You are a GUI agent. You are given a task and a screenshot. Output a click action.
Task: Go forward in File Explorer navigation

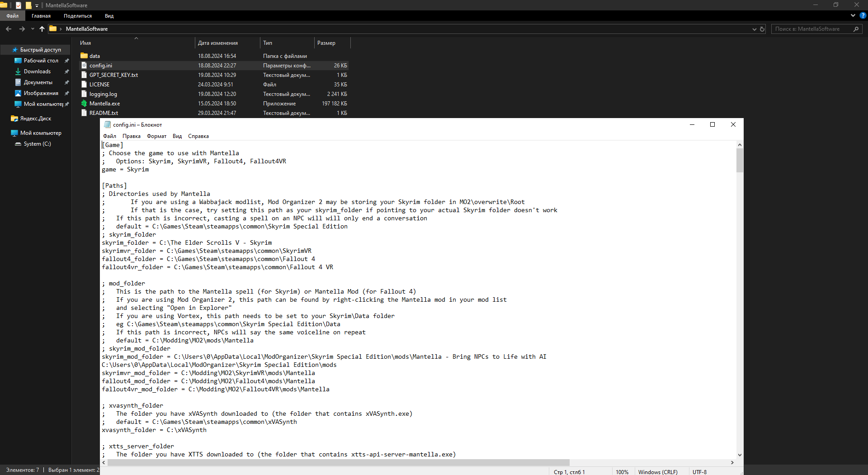click(22, 29)
